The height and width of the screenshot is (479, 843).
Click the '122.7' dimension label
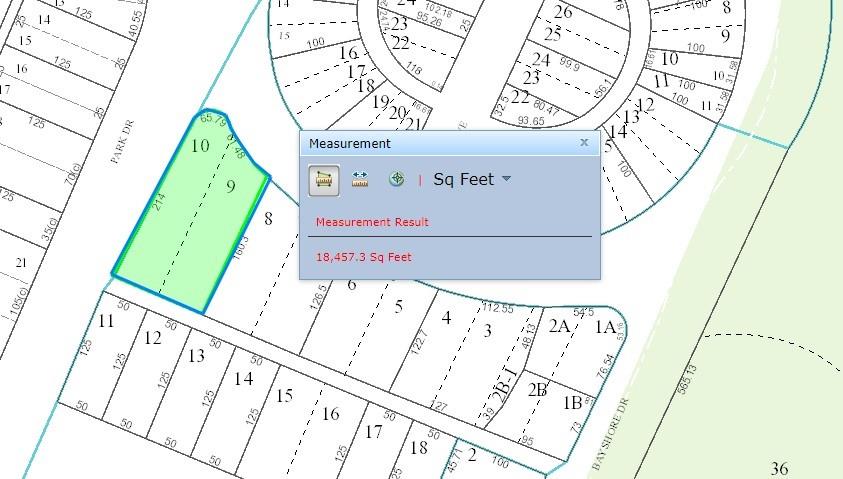(419, 342)
